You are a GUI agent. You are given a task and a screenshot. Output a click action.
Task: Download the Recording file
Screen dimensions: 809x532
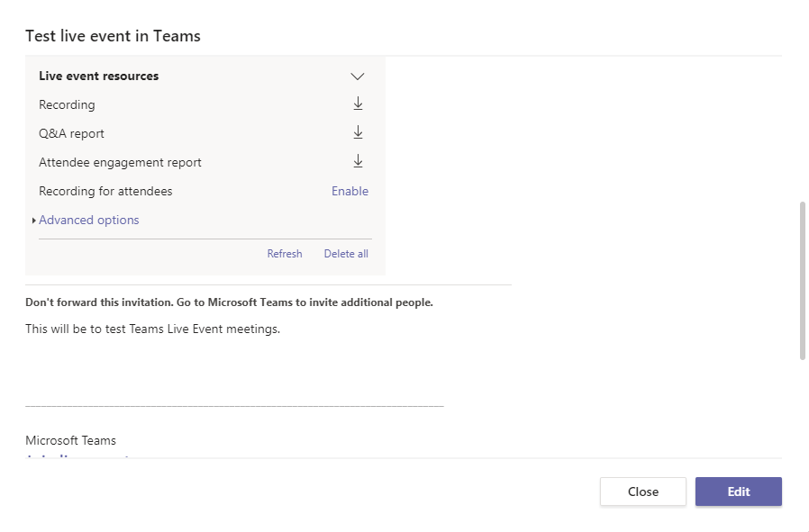(x=358, y=104)
